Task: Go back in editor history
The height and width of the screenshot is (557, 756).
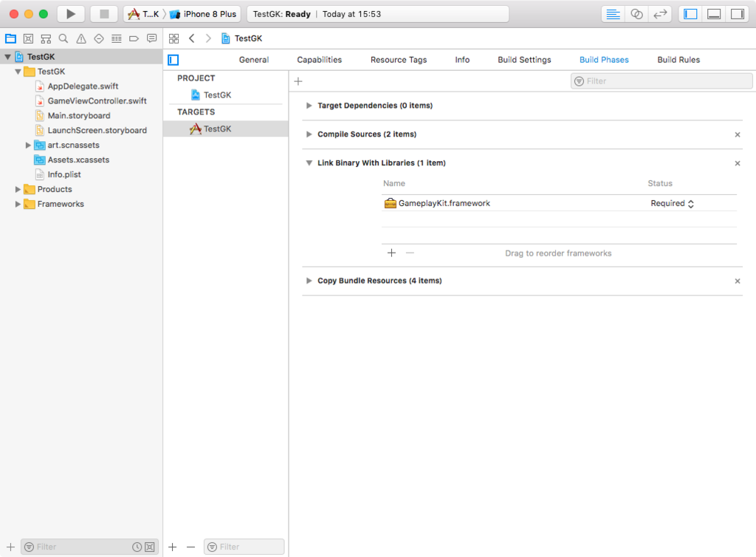Action: [x=192, y=38]
